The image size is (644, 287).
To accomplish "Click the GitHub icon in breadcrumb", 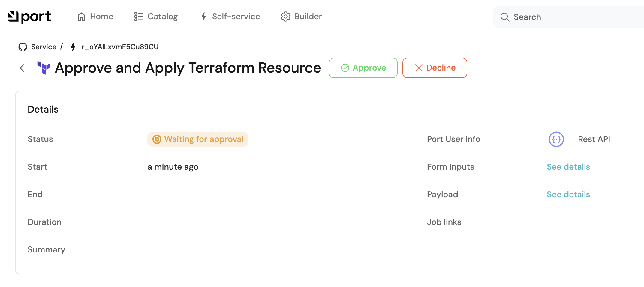I will tap(23, 47).
